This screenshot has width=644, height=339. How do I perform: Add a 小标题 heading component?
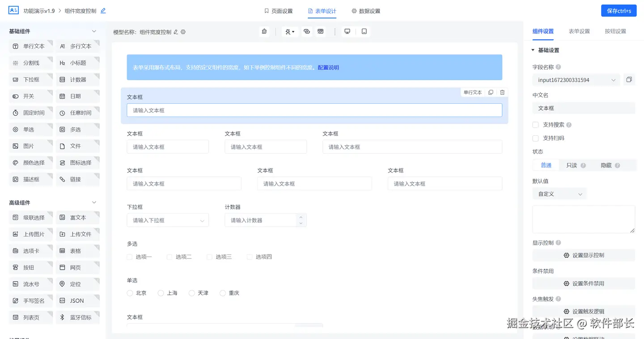pyautogui.click(x=77, y=63)
